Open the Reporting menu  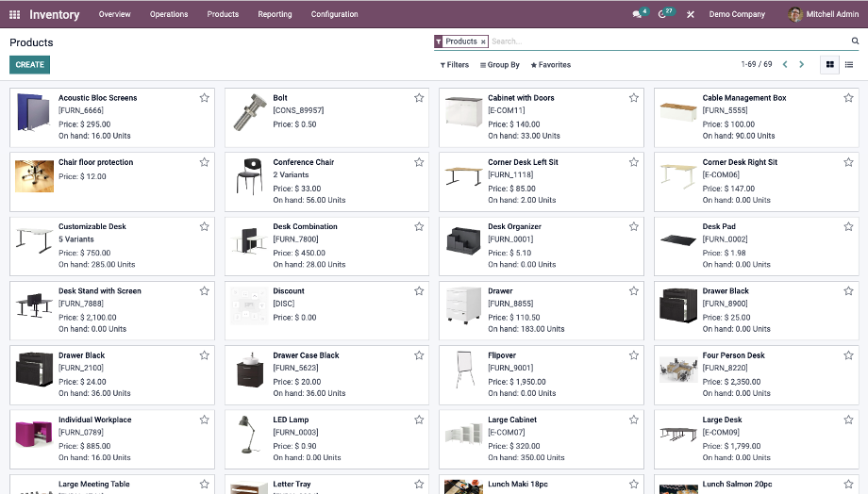275,14
